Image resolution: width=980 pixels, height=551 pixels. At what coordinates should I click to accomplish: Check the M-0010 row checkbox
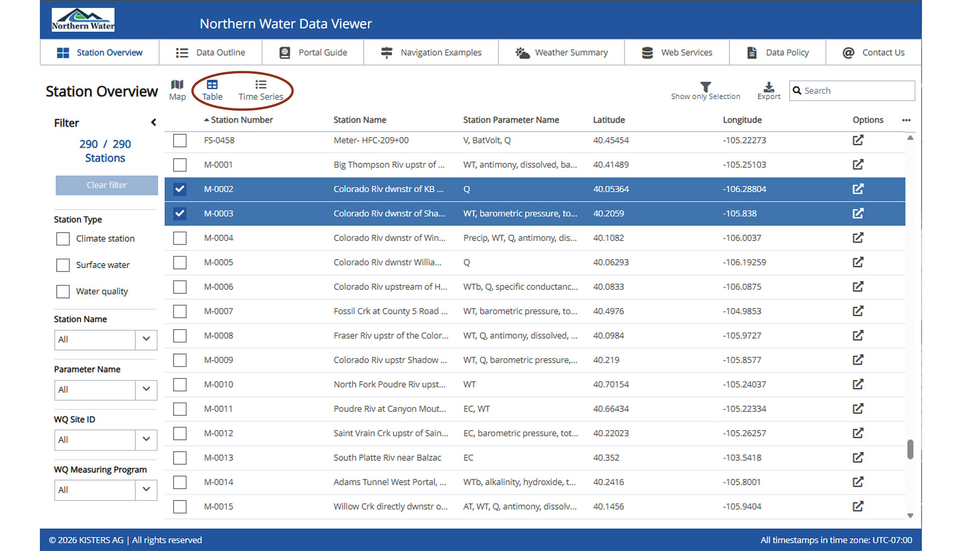click(x=180, y=384)
